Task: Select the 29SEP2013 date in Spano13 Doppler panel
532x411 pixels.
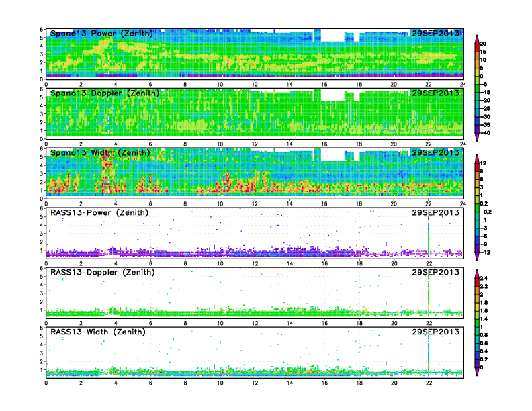Action: (x=435, y=93)
